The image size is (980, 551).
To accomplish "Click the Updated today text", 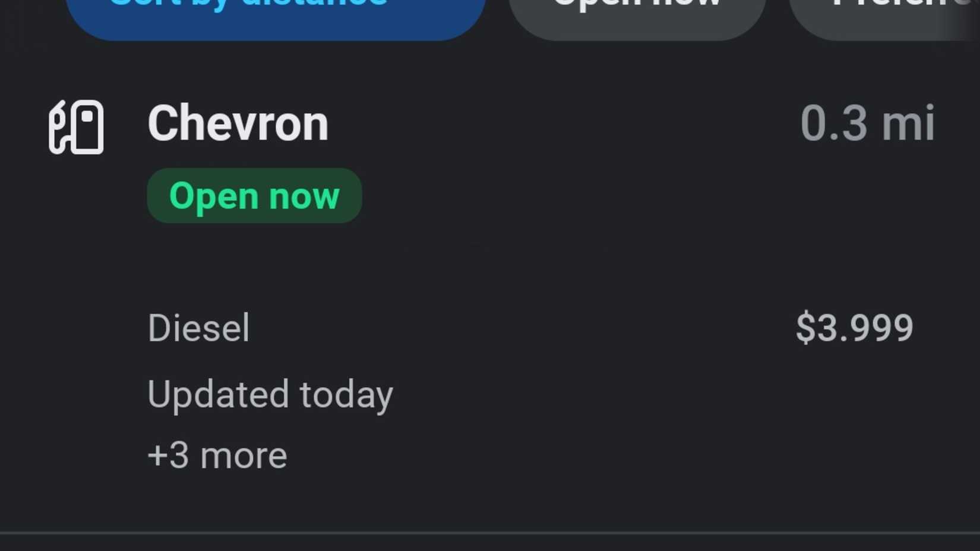I will pyautogui.click(x=270, y=394).
